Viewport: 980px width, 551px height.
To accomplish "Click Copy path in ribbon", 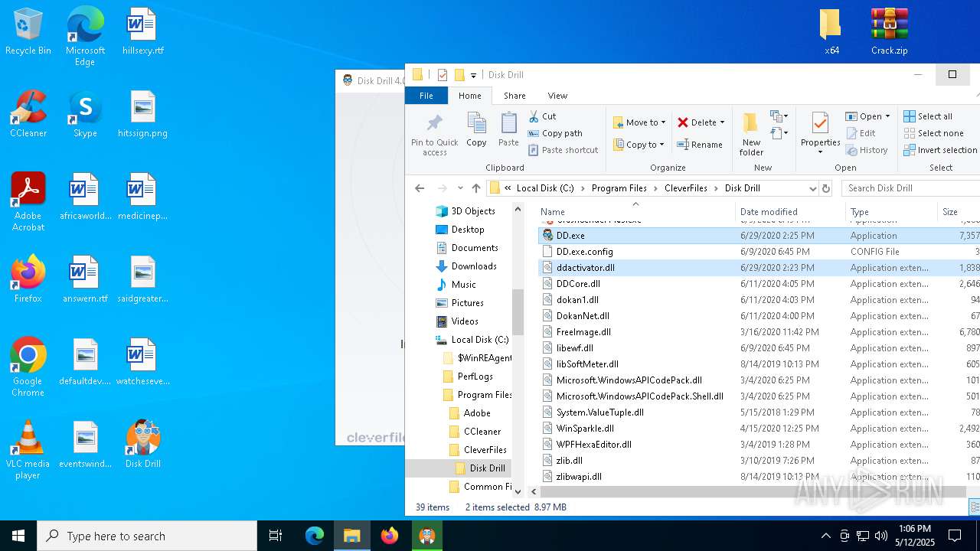I will point(555,133).
